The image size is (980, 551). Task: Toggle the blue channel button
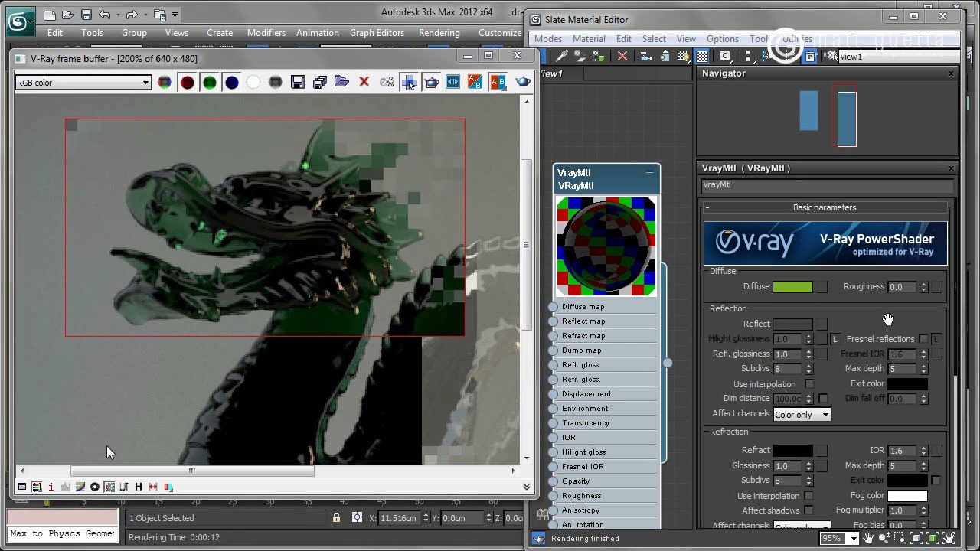coord(231,83)
